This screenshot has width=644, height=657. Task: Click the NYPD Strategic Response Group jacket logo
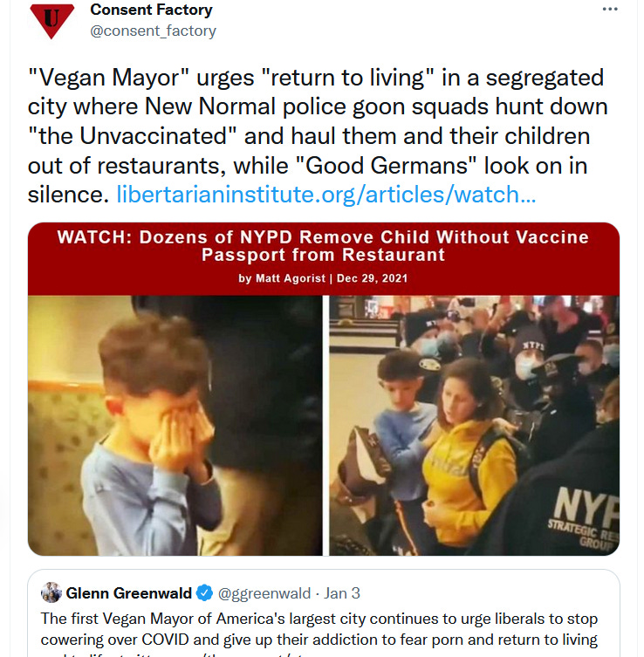(x=585, y=519)
